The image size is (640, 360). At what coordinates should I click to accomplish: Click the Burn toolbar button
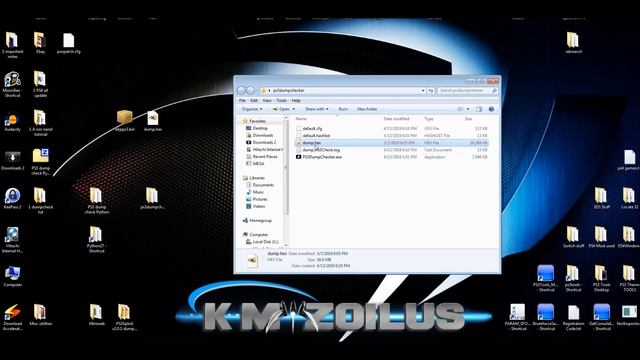343,109
